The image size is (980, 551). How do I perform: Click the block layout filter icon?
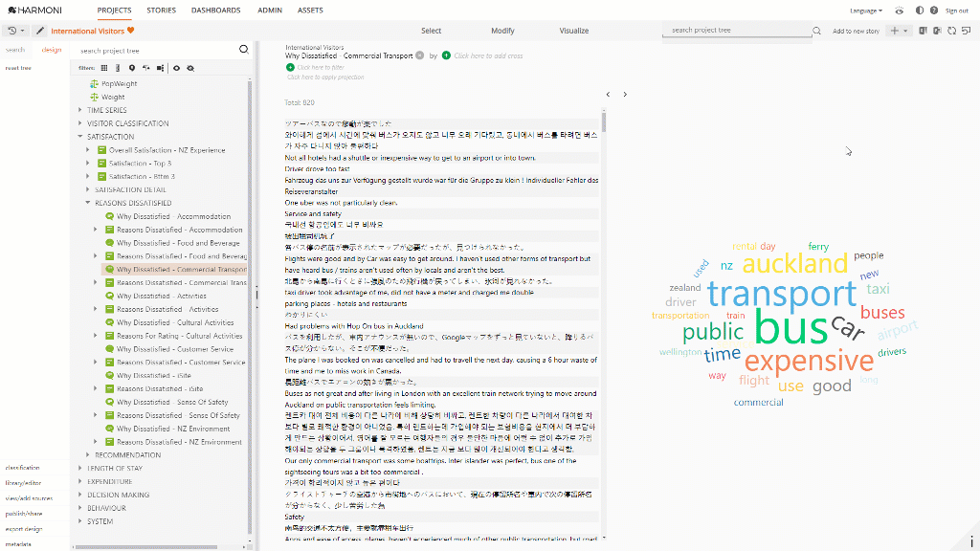[161, 68]
